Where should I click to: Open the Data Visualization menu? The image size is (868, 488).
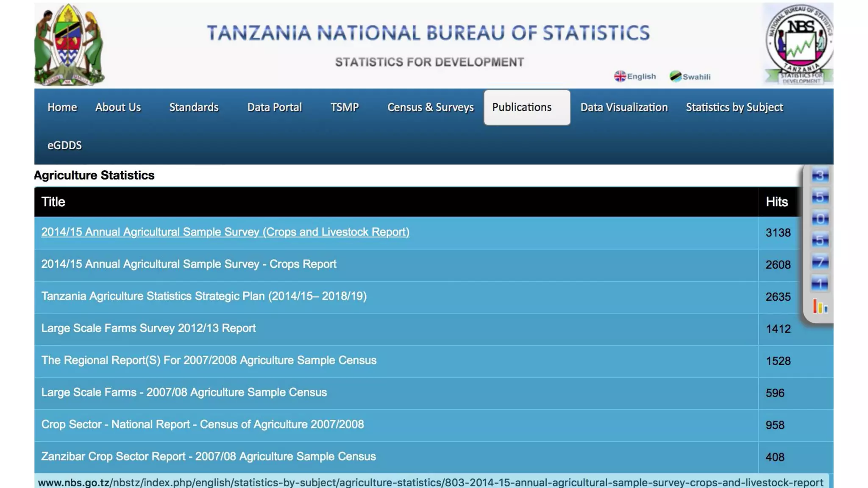click(623, 107)
